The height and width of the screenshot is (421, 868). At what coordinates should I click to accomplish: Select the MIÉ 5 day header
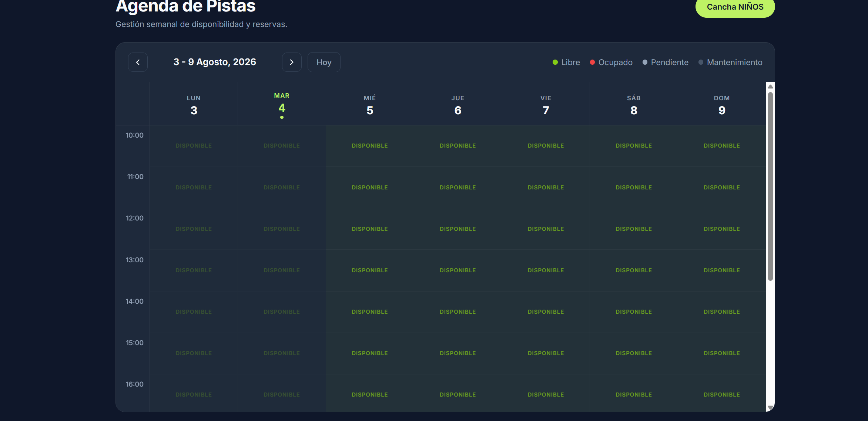click(370, 104)
